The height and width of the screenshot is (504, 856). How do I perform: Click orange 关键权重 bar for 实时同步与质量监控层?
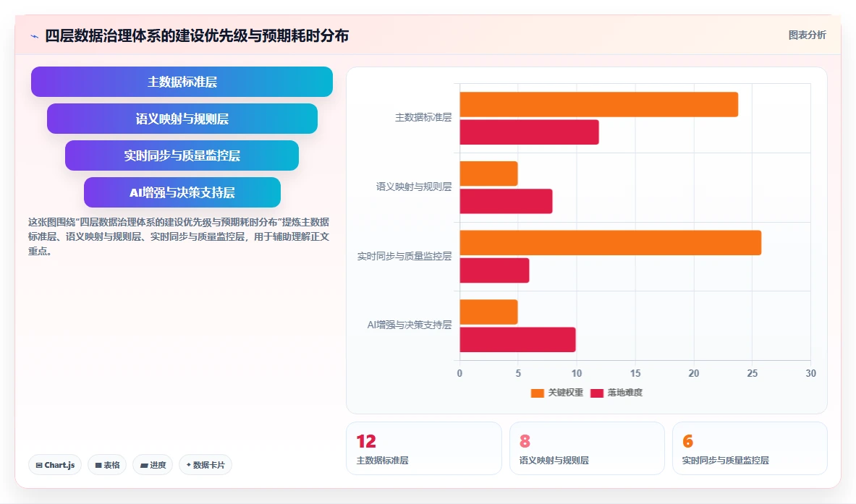tap(610, 243)
